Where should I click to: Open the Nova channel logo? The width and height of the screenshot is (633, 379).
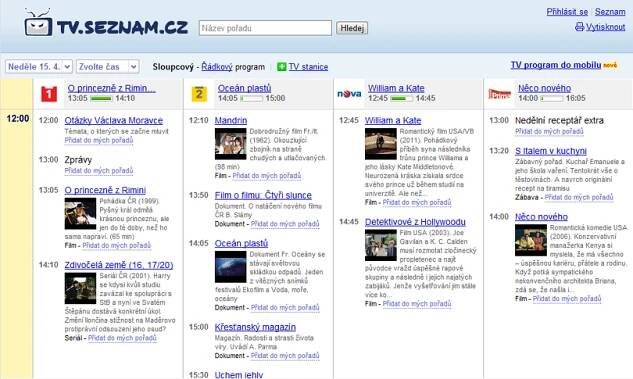tap(349, 94)
